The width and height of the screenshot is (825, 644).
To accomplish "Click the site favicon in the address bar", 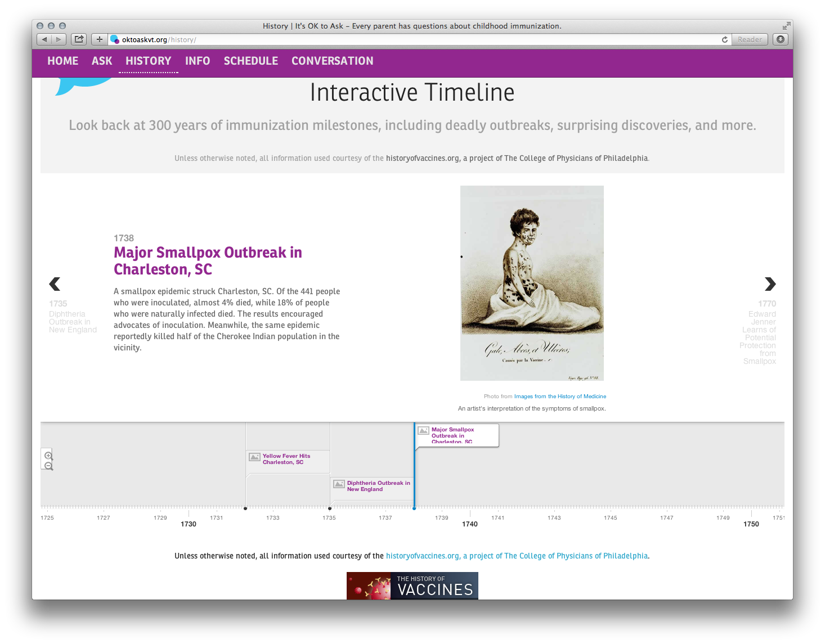I will pyautogui.click(x=115, y=39).
